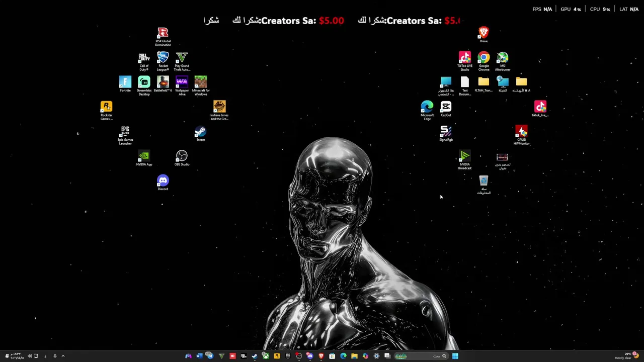This screenshot has width=644, height=362.
Task: Open Telegram in the taskbar
Action: tap(210, 356)
